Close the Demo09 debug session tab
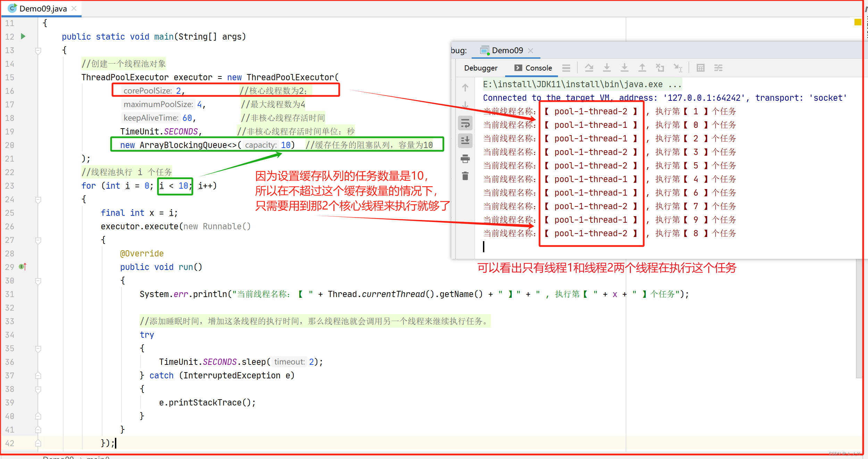 (531, 51)
